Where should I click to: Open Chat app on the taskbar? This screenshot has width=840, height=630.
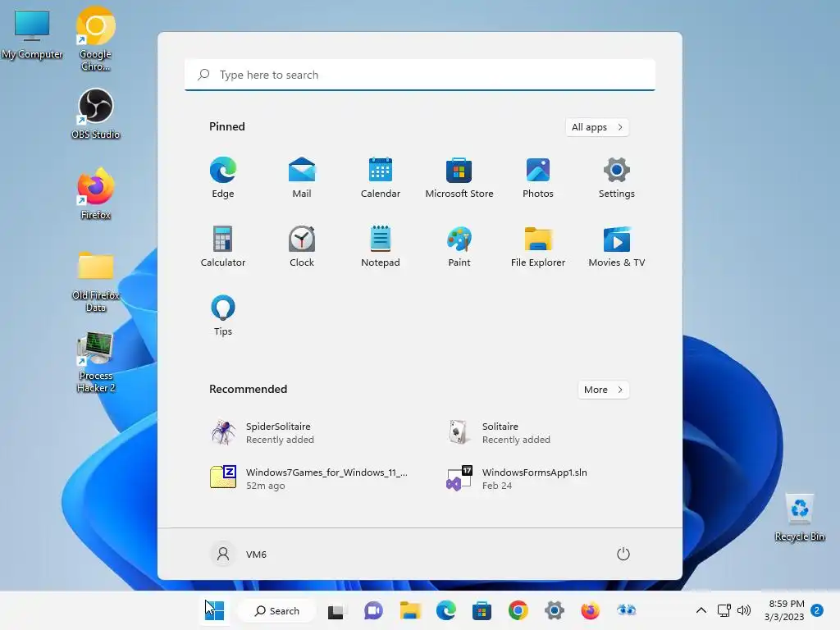coord(373,610)
